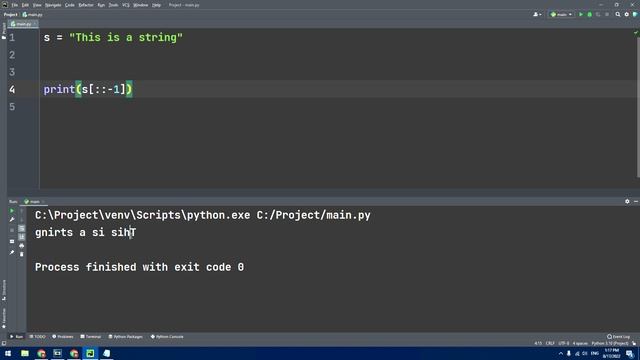640x360 pixels.
Task: Open the Refactor menu
Action: pyautogui.click(x=86, y=5)
